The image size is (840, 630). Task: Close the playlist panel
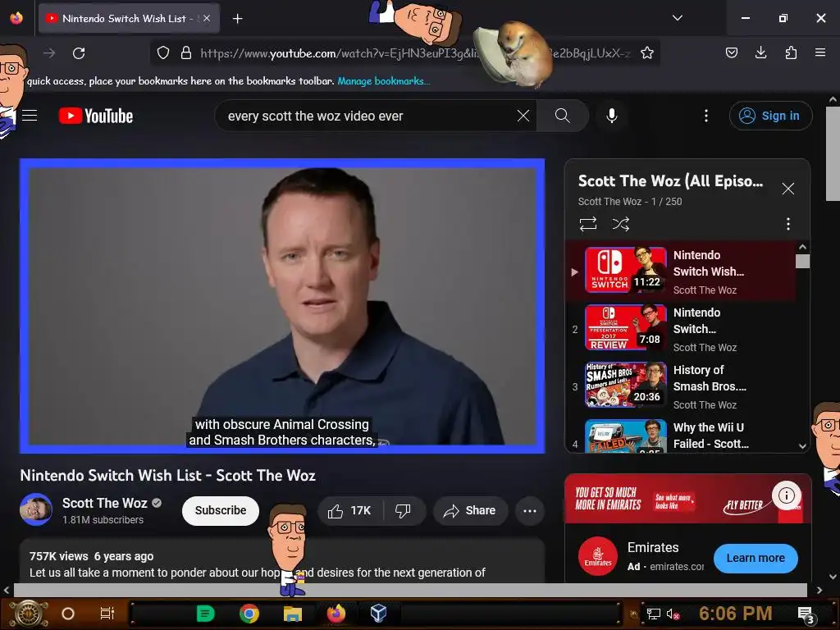pos(788,189)
